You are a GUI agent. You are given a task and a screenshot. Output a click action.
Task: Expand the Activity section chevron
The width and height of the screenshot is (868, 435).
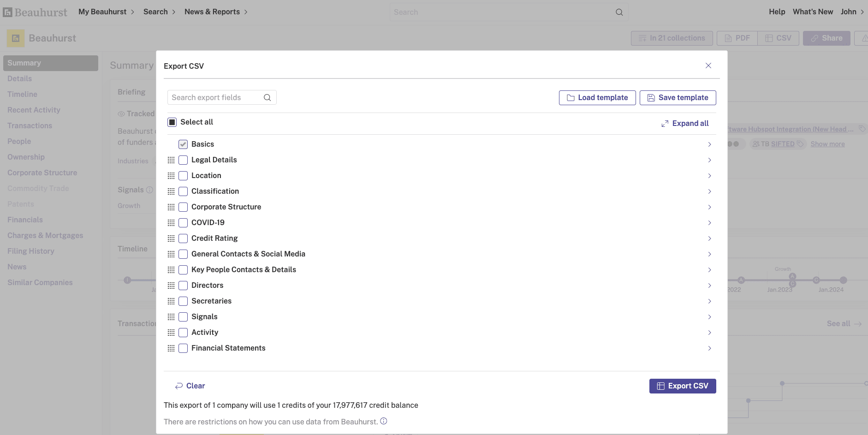[x=709, y=333]
